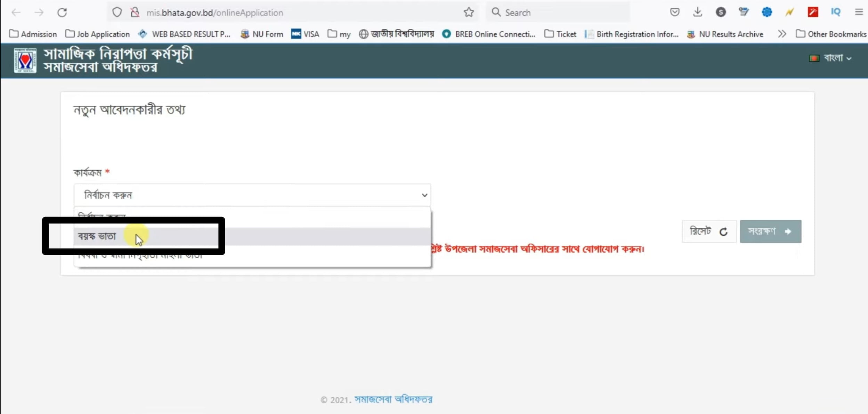Click the blue globe gear extension icon

pos(767,12)
